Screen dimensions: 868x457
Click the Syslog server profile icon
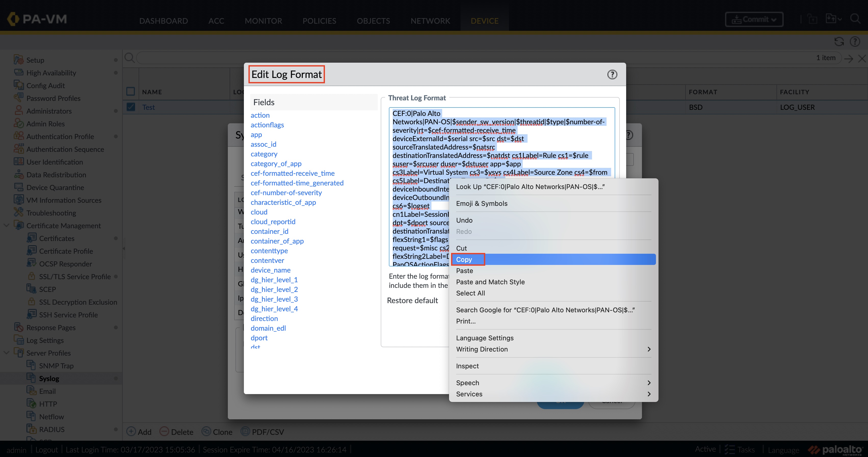(x=31, y=378)
